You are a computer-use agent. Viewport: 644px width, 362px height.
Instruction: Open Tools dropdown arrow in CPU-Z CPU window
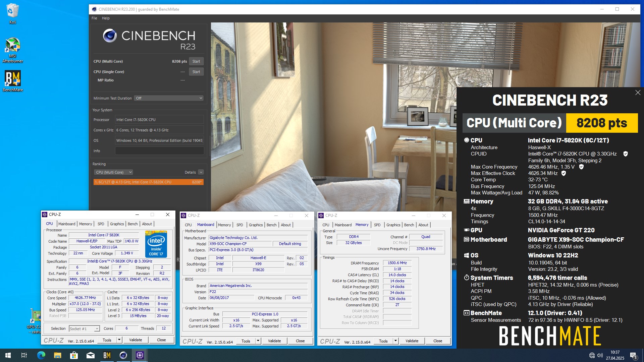point(119,340)
